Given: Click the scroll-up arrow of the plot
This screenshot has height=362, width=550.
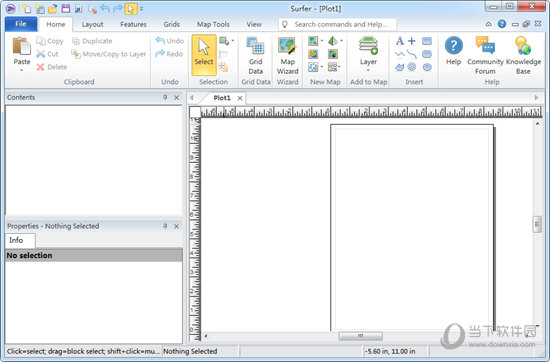Looking at the screenshot, I should pos(537,123).
